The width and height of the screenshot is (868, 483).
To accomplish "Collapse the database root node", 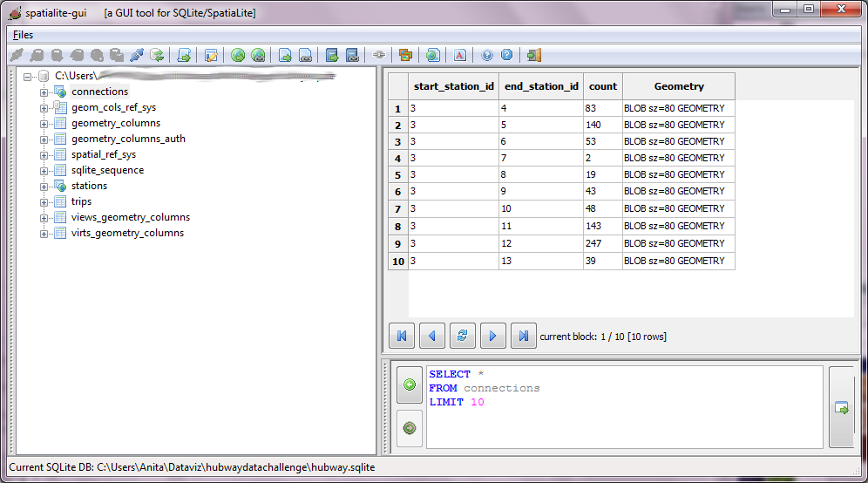I will 29,77.
